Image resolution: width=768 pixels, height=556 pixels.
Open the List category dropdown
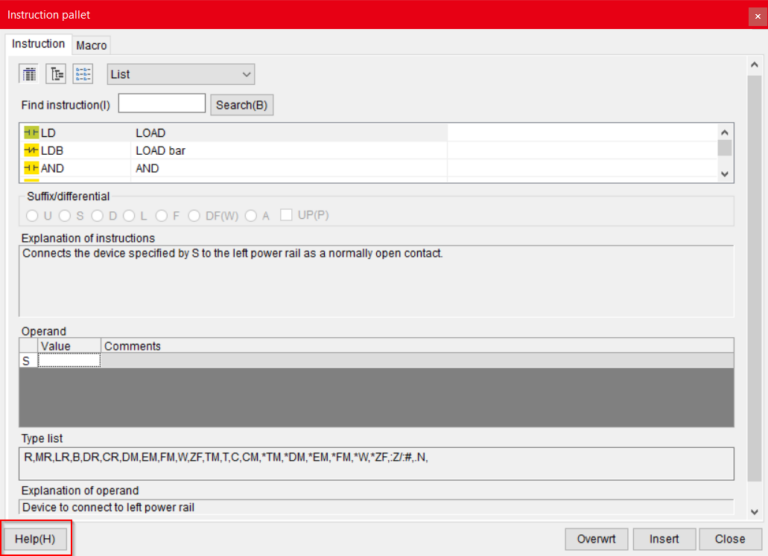tap(181, 74)
